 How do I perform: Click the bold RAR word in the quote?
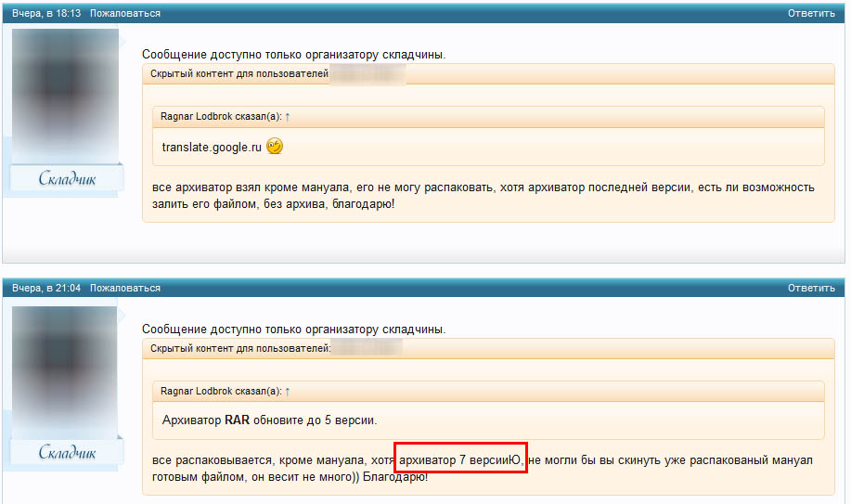[x=238, y=420]
